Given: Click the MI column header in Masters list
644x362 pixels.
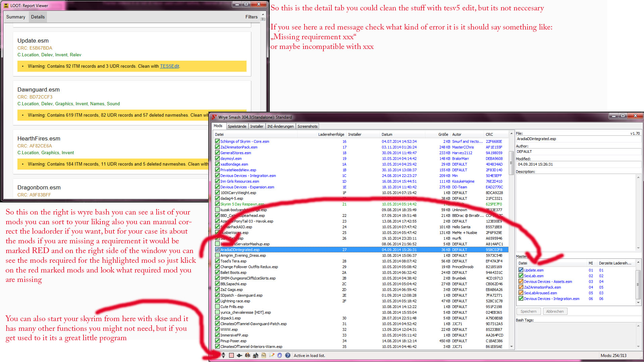Looking at the screenshot, I should pyautogui.click(x=592, y=263).
